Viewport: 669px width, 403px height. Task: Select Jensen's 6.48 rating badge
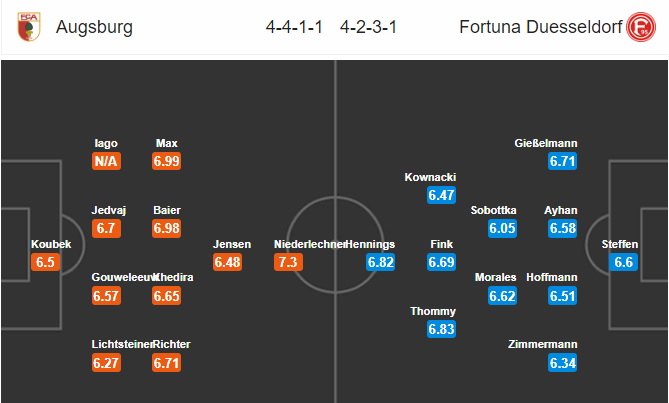227,262
